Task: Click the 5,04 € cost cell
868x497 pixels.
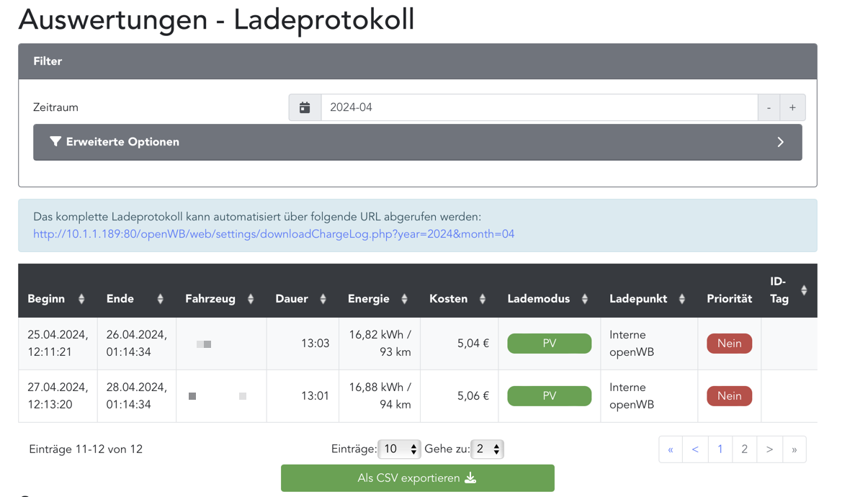Action: point(460,344)
